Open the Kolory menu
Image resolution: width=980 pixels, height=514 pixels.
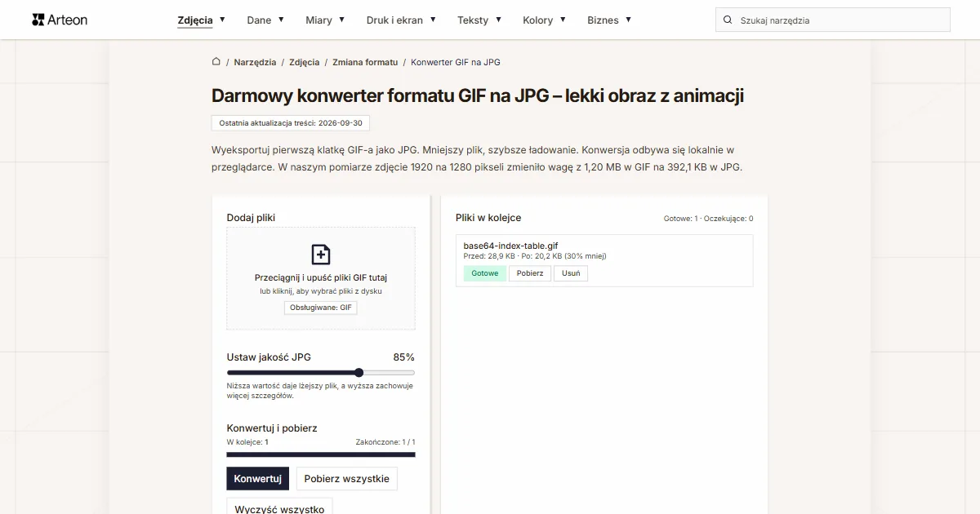(x=537, y=20)
